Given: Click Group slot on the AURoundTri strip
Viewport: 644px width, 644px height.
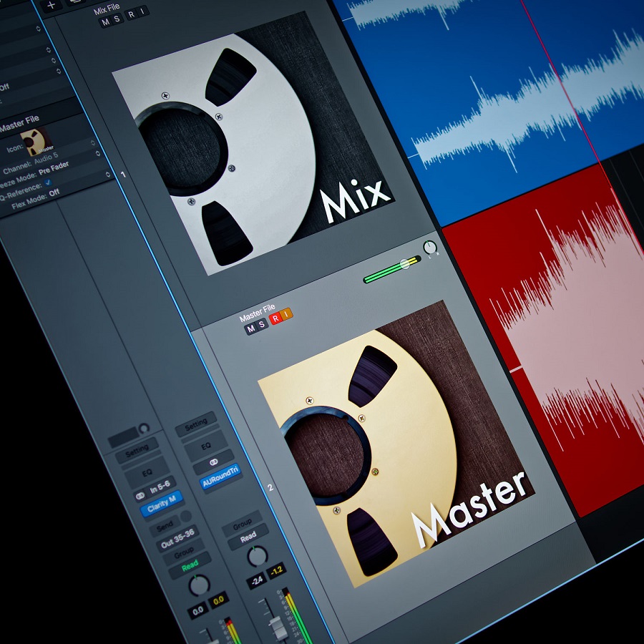Looking at the screenshot, I should pos(243,524).
